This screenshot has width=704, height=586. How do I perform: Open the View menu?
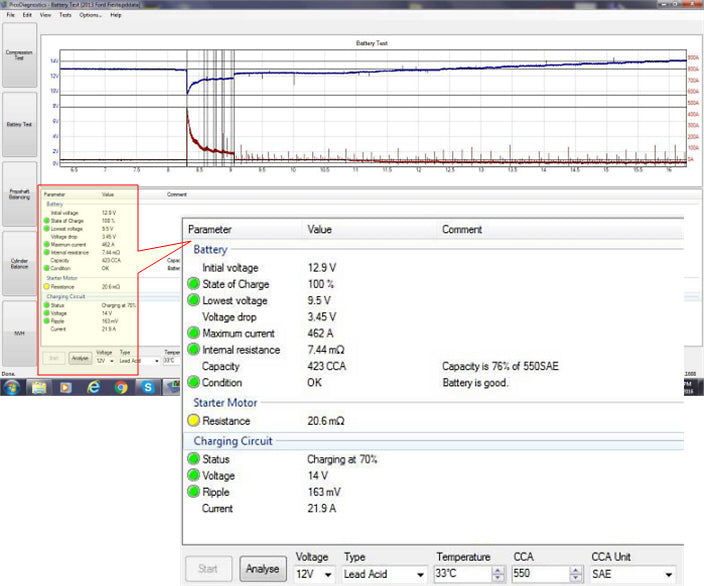pyautogui.click(x=45, y=15)
